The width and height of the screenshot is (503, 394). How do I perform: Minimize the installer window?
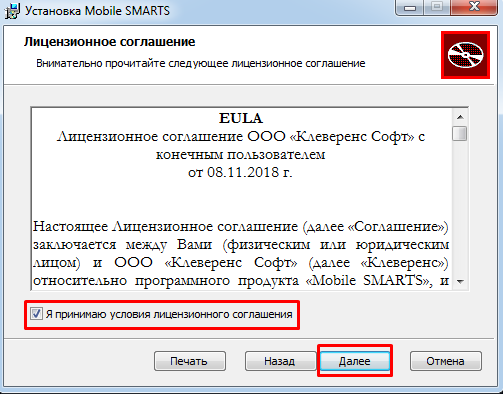410,7
